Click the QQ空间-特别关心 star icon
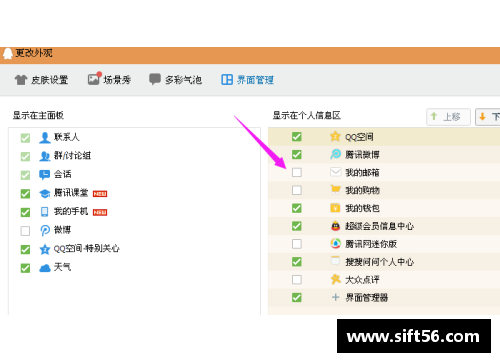Image resolution: width=500 pixels, height=362 pixels. coord(45,249)
